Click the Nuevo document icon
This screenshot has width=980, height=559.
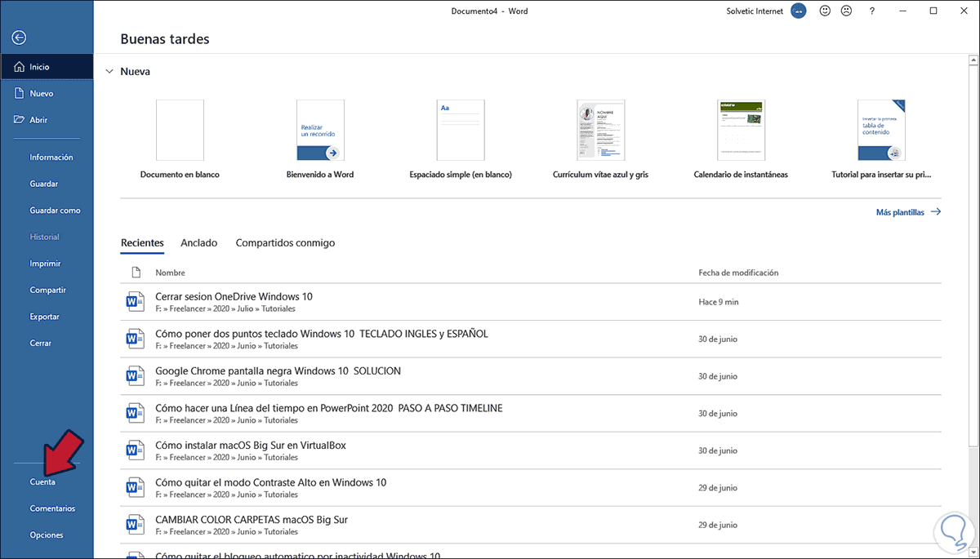click(x=20, y=93)
